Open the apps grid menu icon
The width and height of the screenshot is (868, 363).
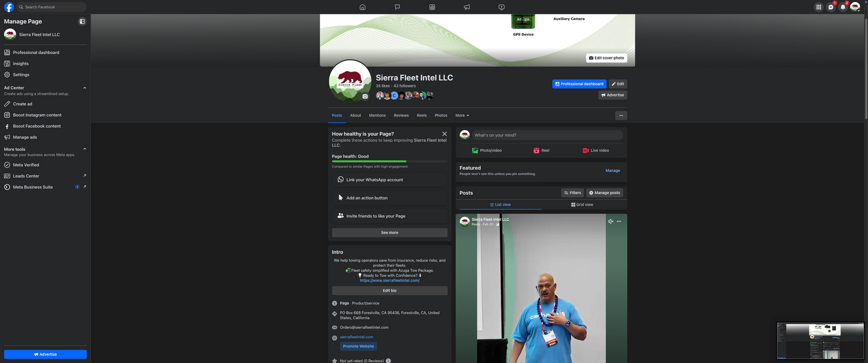[818, 7]
